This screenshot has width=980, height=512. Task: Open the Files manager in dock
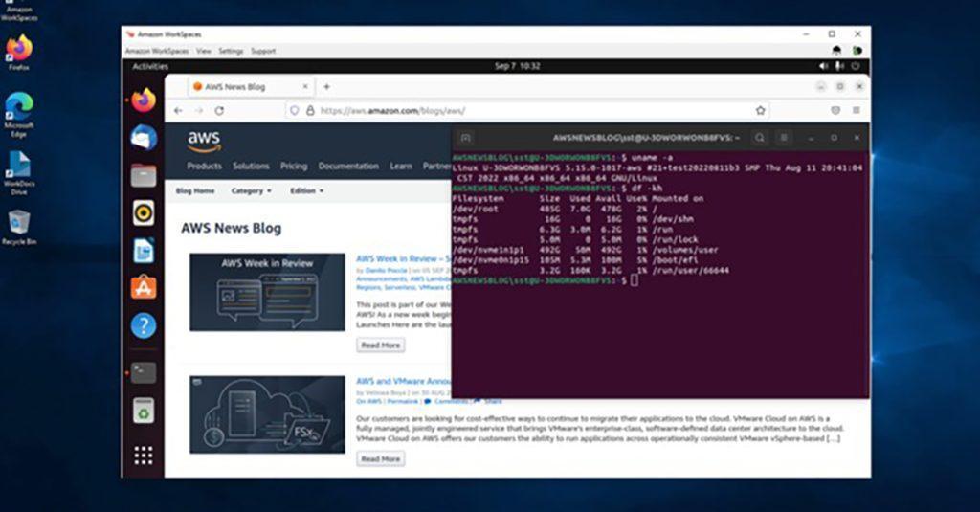(144, 176)
